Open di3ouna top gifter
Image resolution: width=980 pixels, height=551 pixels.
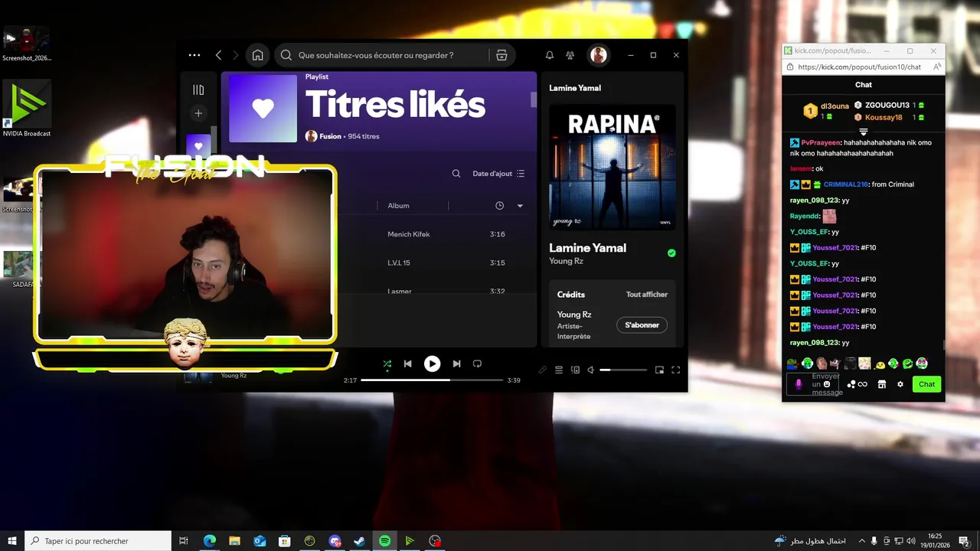point(835,106)
